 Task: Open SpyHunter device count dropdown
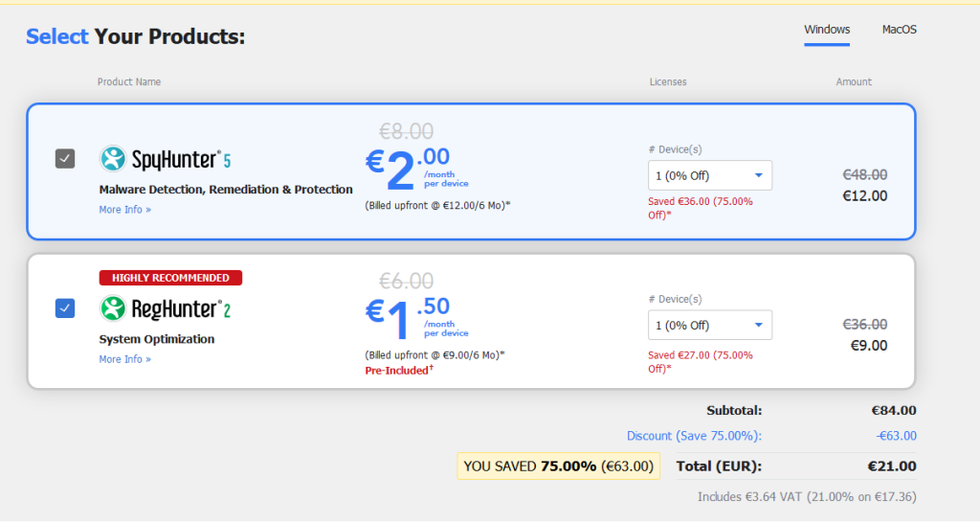point(709,175)
